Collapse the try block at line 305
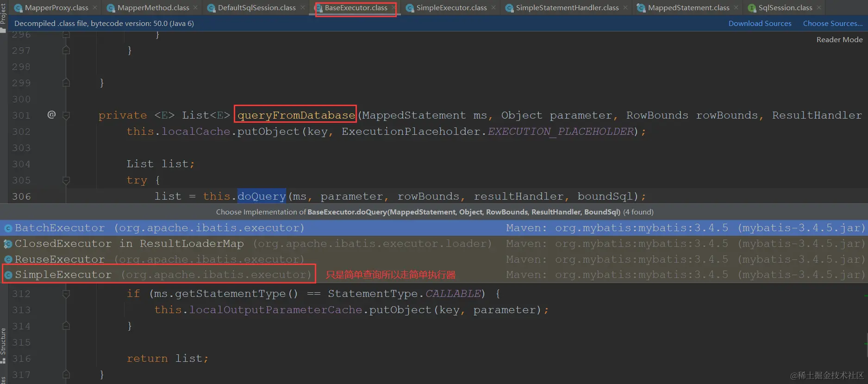This screenshot has width=868, height=384. point(66,180)
